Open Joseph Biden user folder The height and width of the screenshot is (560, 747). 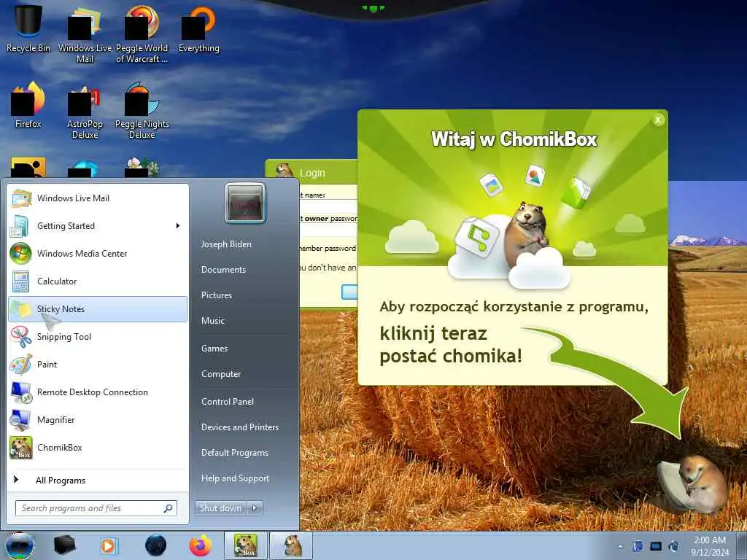[x=226, y=244]
